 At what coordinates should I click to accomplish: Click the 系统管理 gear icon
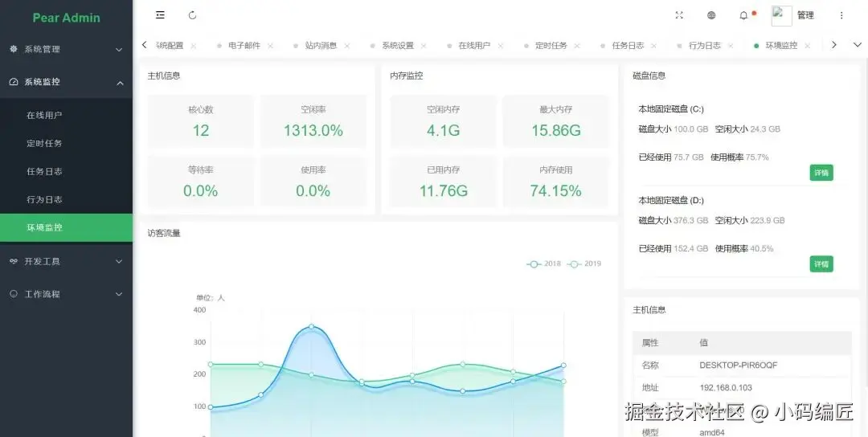pyautogui.click(x=14, y=49)
